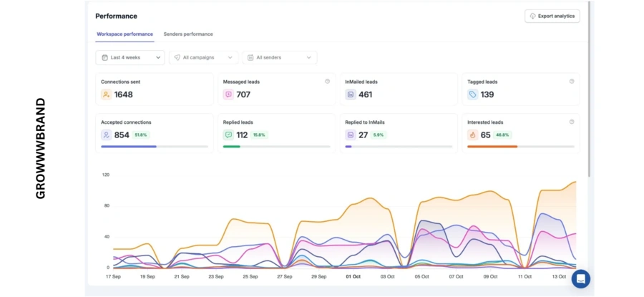Screen dimensions: 644x297
Task: Click the Tagged leads tag icon
Action: 473,94
